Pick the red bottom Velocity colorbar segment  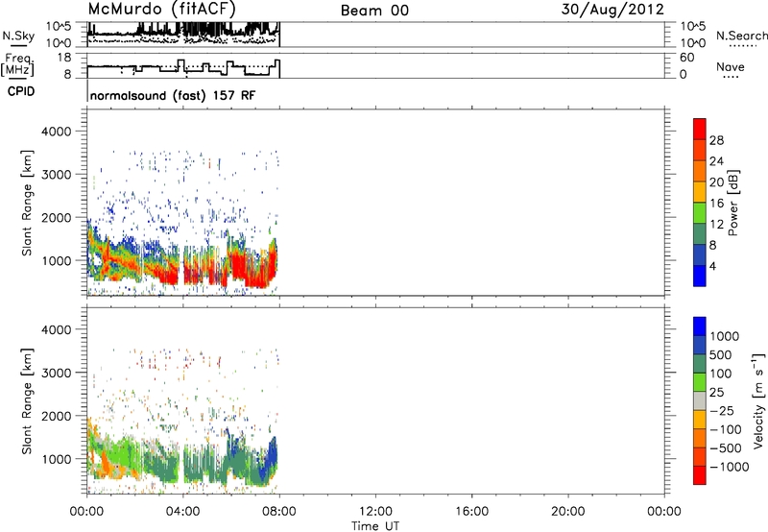click(700, 475)
